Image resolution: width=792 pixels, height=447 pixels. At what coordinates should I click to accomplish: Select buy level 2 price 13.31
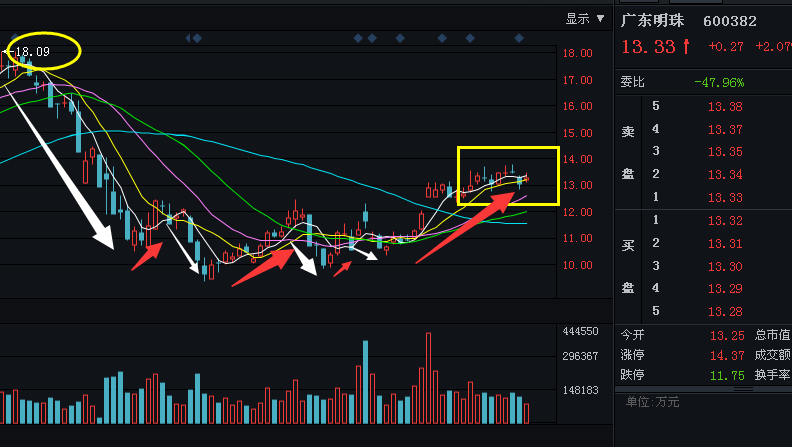(725, 244)
